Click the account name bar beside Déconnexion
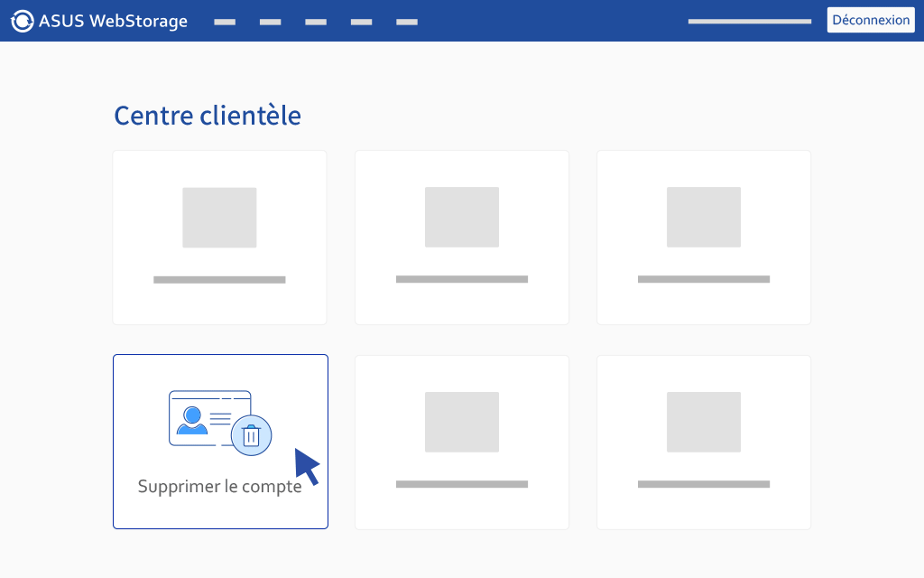Screen dimensions: 924x578 tap(750, 22)
